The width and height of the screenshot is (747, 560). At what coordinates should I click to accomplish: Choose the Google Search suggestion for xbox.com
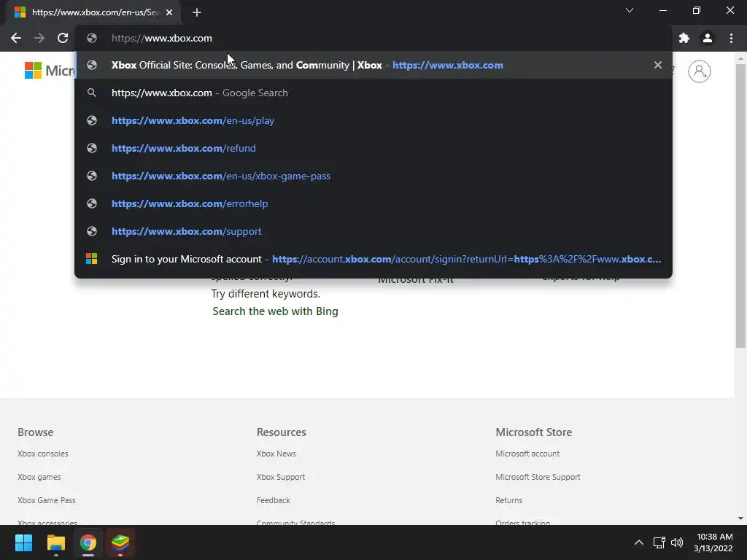[x=373, y=93]
